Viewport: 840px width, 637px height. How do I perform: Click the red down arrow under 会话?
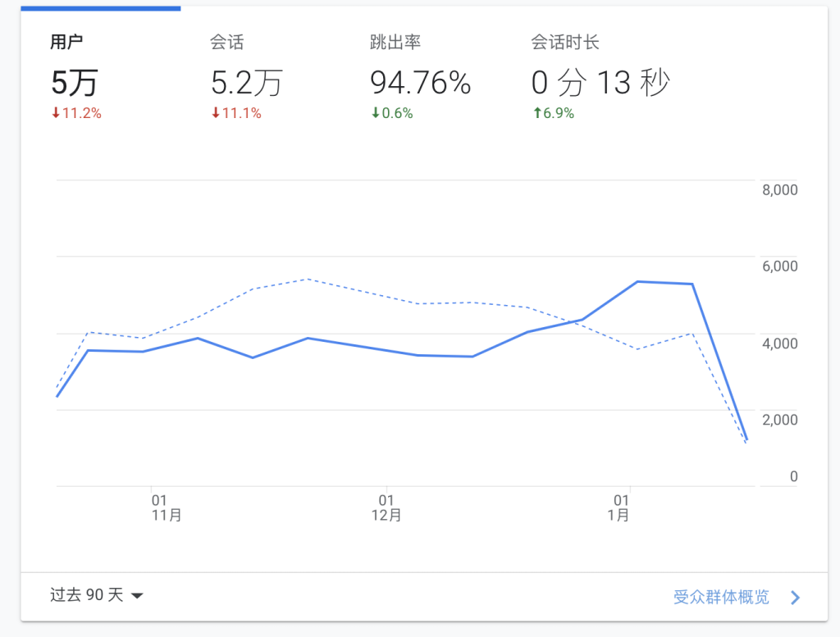[x=216, y=114]
